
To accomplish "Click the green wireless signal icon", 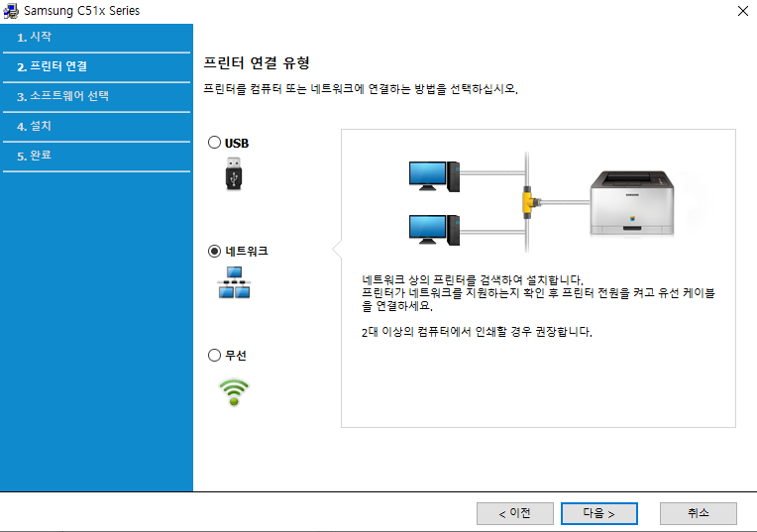I will point(234,392).
